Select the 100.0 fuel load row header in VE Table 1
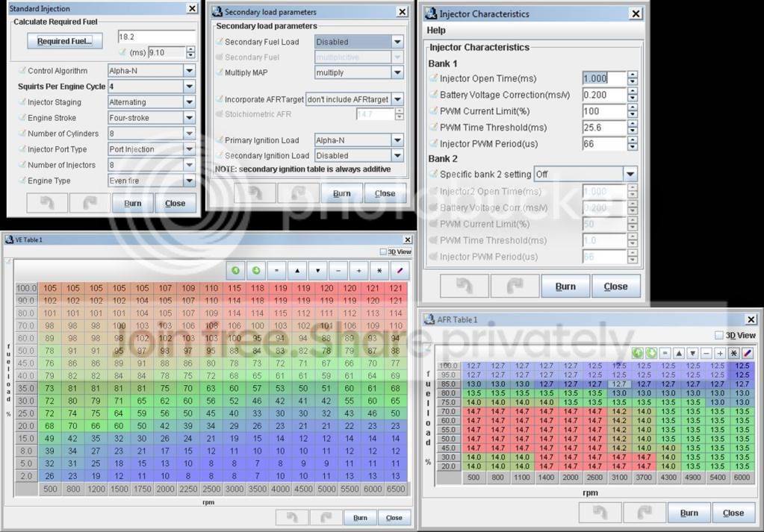764x532 pixels. [26, 288]
